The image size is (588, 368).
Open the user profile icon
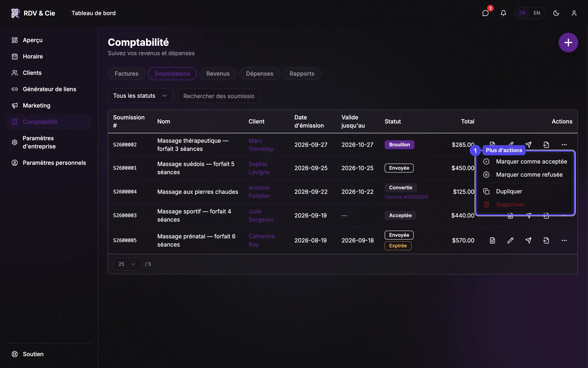coord(574,13)
